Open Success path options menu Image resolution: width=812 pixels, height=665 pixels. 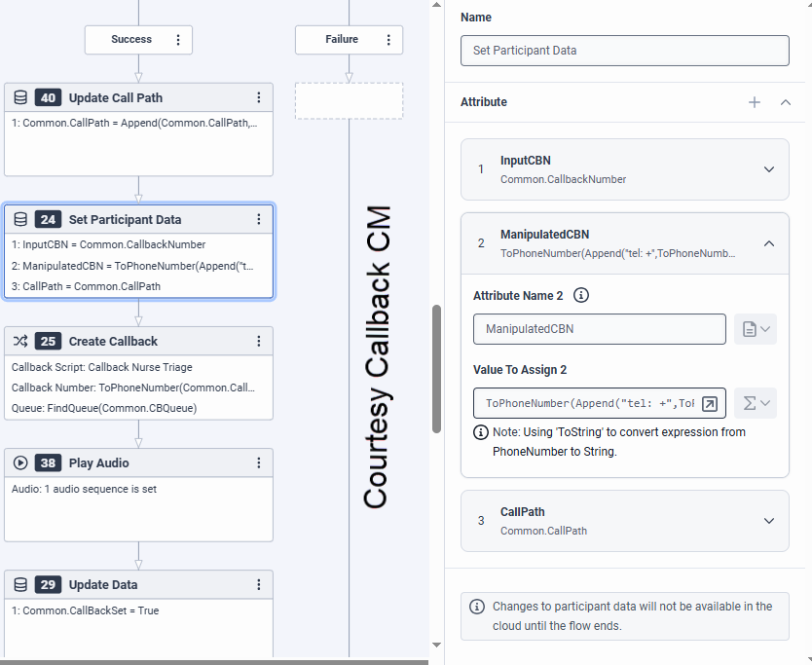pos(178,40)
